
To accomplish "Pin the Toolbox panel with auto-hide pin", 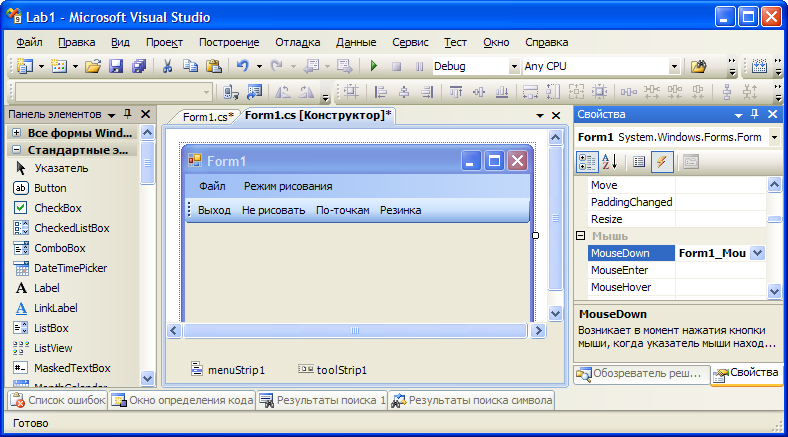I will click(128, 115).
